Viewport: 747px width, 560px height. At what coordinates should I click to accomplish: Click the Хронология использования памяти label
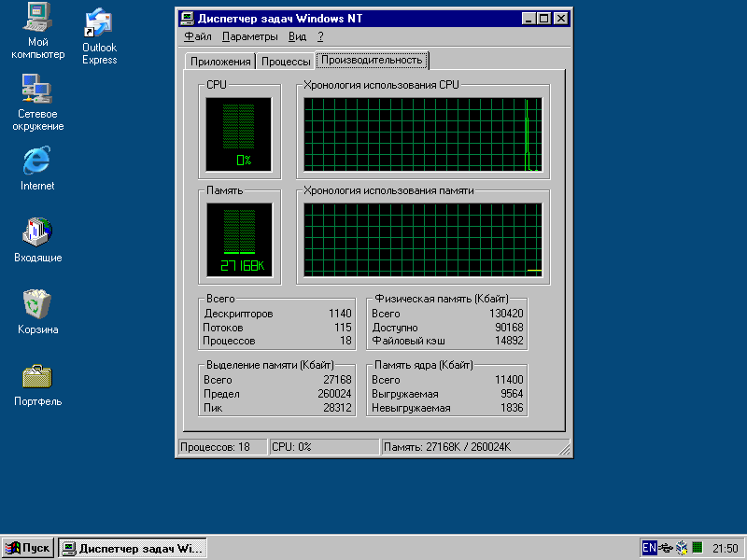tap(388, 190)
